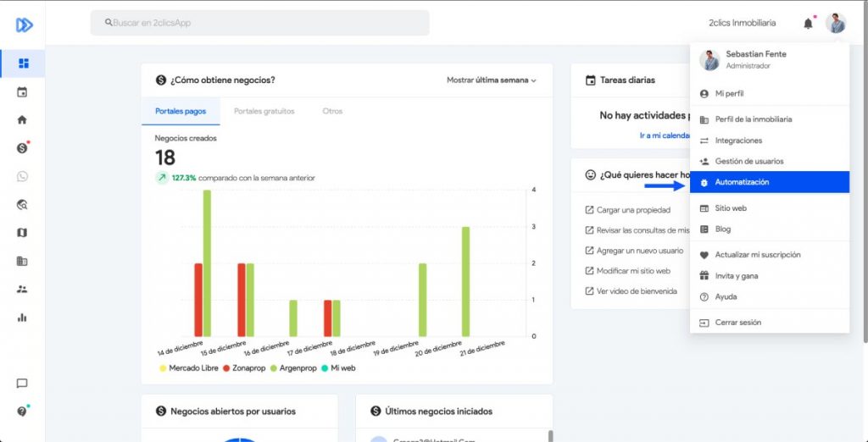Click the 127.3% growth arrow badge
Viewport: 868px width, 442px height.
click(162, 178)
